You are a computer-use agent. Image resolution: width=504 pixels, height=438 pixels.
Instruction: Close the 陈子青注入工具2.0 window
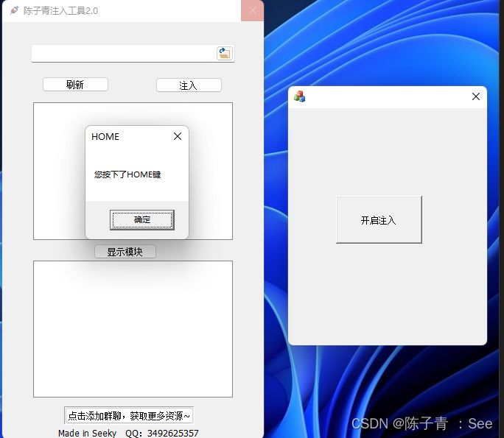coord(252,10)
